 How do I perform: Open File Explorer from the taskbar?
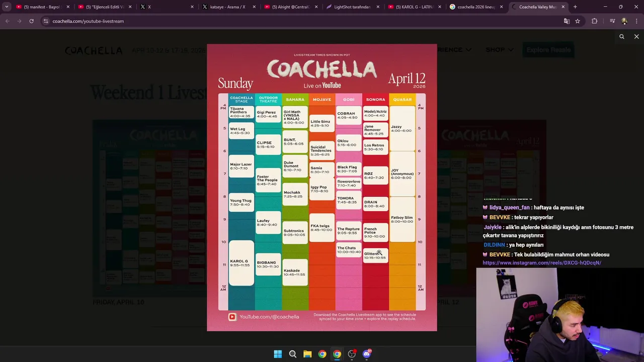307,354
